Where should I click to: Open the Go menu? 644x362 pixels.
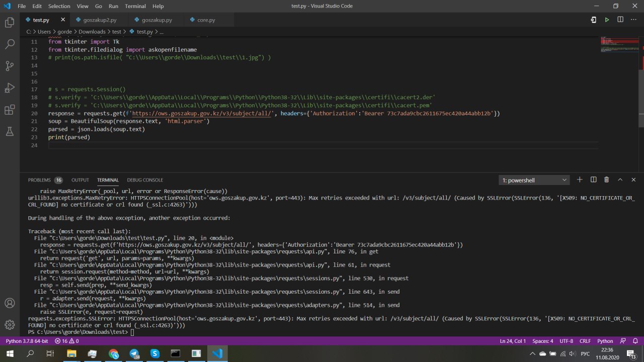(x=99, y=6)
